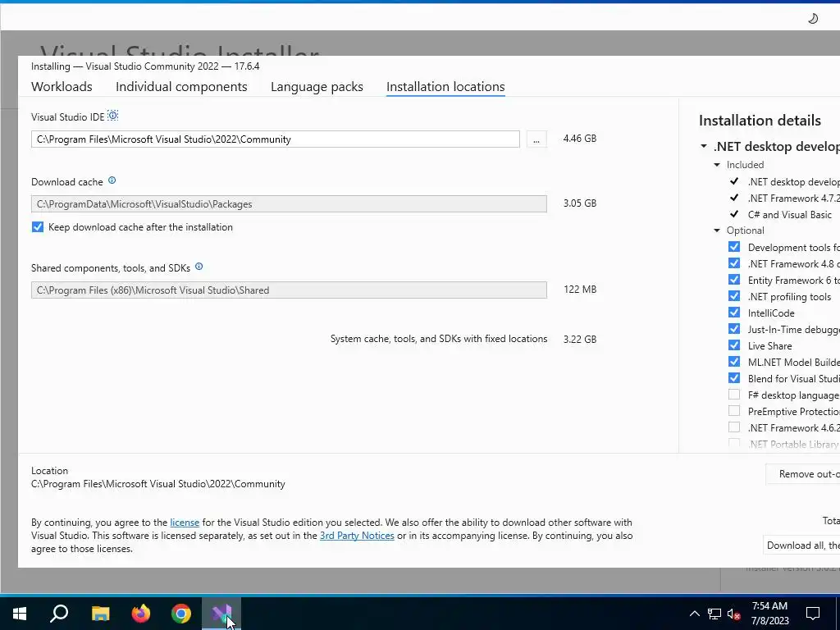Click the Download cache info icon

click(112, 180)
